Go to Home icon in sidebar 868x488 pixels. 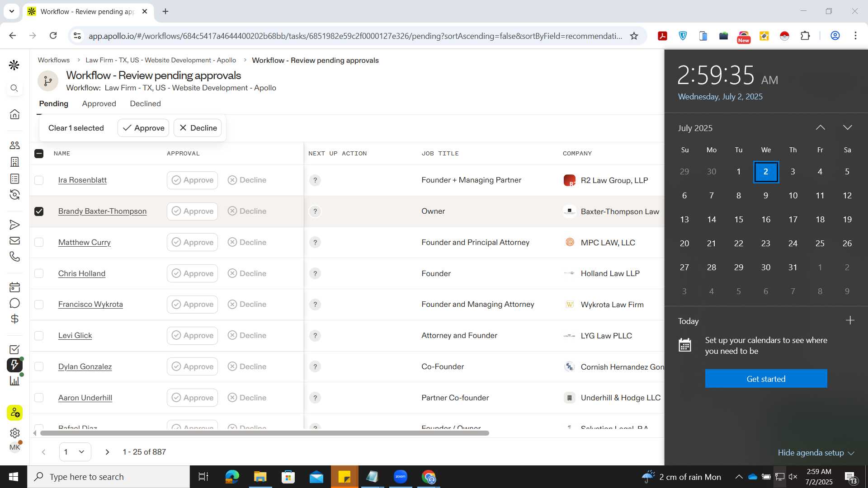tap(14, 114)
